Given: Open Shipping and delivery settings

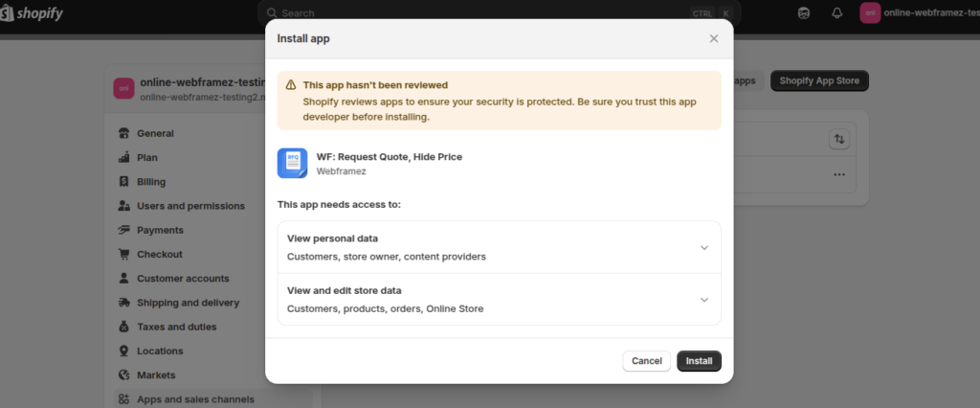Looking at the screenshot, I should coord(189,303).
